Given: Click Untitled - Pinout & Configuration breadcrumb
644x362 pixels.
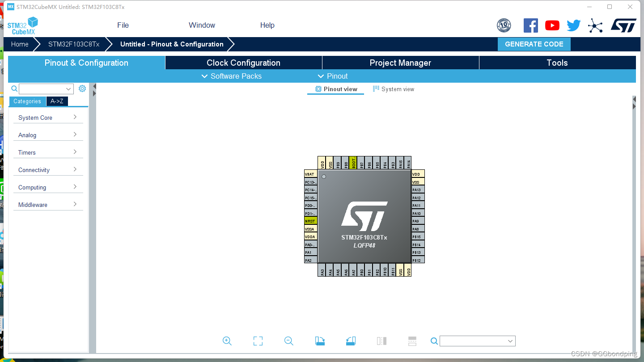Looking at the screenshot, I should 172,44.
